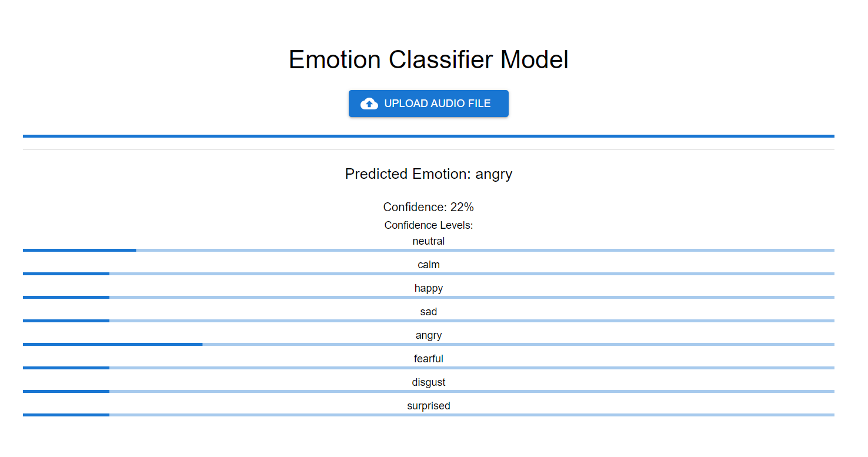Click the Confidence: 22% text
Image resolution: width=868 pixels, height=457 pixels.
click(x=429, y=207)
